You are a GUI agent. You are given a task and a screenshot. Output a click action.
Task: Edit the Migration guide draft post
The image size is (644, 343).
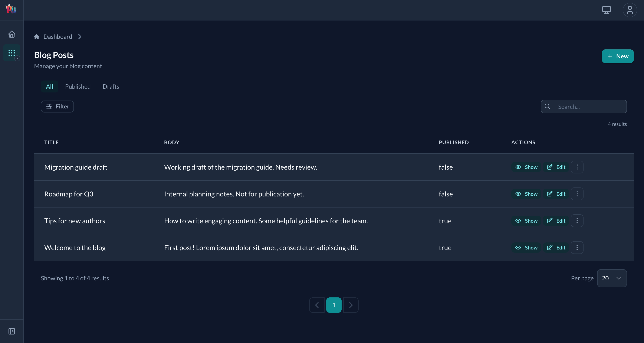click(556, 167)
